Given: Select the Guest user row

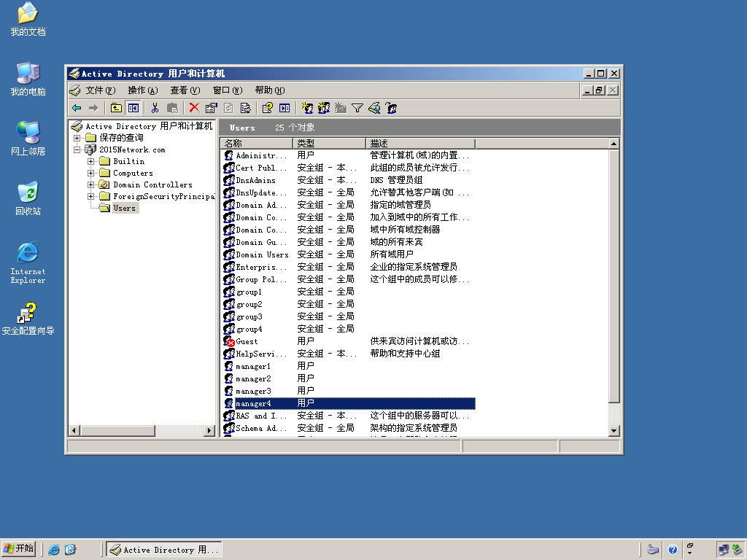Looking at the screenshot, I should pos(348,341).
